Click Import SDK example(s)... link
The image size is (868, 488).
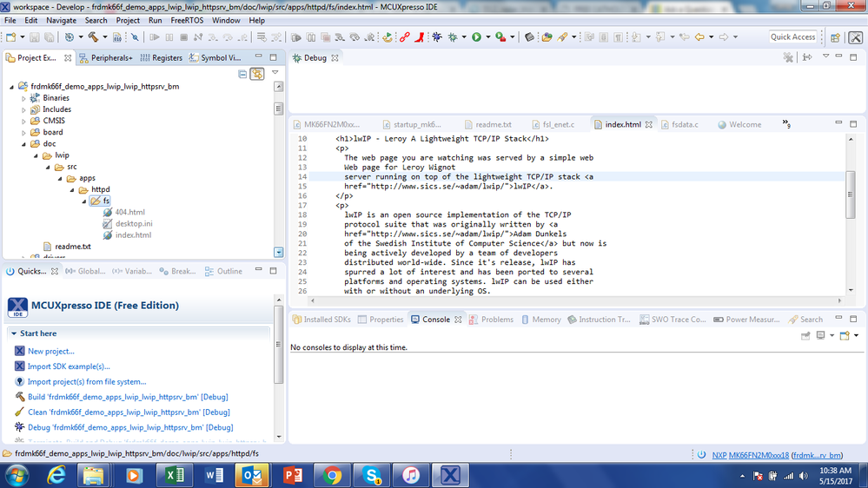(69, 366)
